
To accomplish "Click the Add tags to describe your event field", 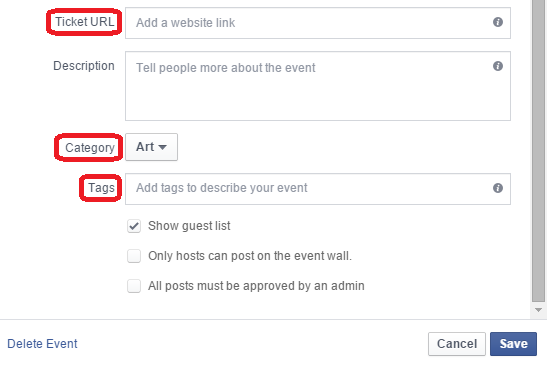I will point(318,189).
